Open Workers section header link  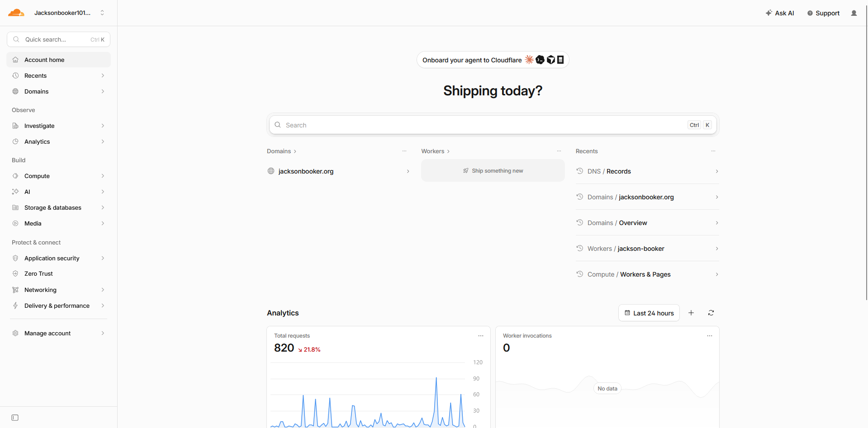[x=436, y=151]
